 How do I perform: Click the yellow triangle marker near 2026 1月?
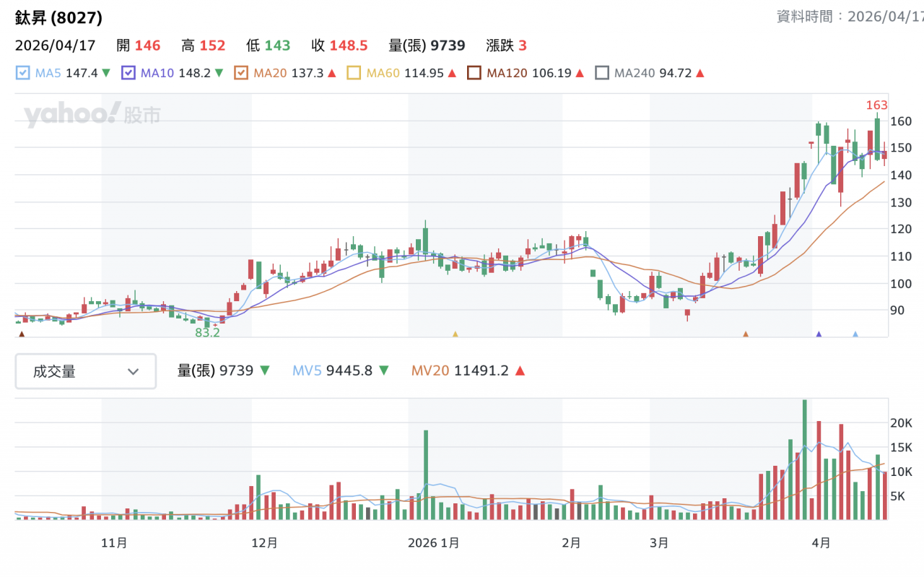click(x=455, y=334)
